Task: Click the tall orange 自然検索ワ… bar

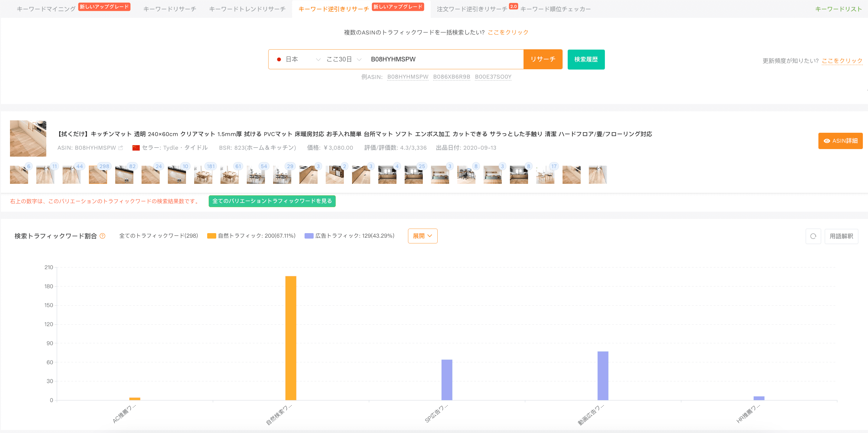Action: pos(291,338)
